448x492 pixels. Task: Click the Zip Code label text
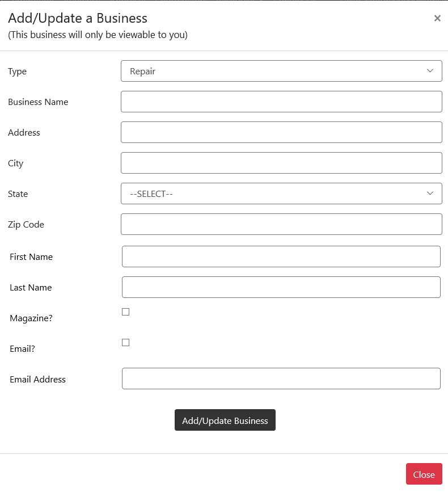coord(26,224)
